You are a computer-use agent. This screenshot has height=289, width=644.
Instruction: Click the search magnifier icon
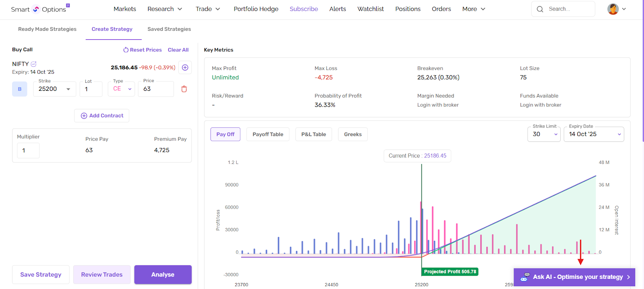tap(540, 9)
